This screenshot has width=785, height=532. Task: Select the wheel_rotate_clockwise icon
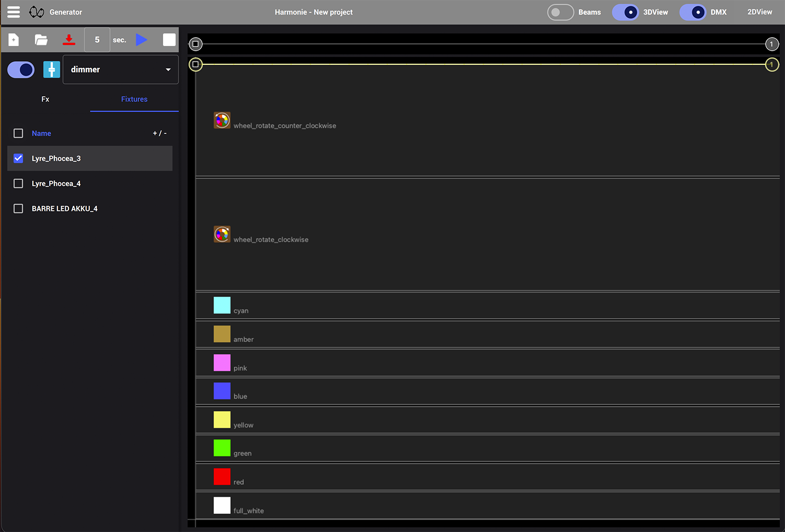click(222, 234)
